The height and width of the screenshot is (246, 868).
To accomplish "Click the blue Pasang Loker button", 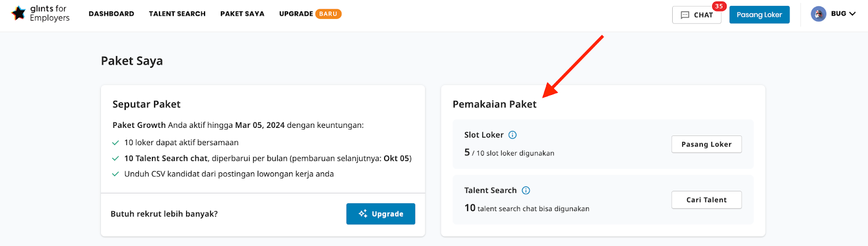I will [759, 15].
